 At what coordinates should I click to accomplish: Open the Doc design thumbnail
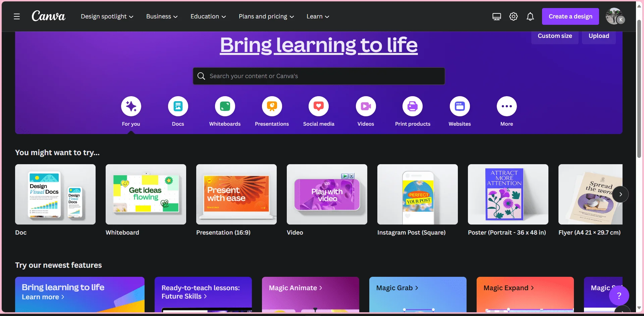[55, 194]
